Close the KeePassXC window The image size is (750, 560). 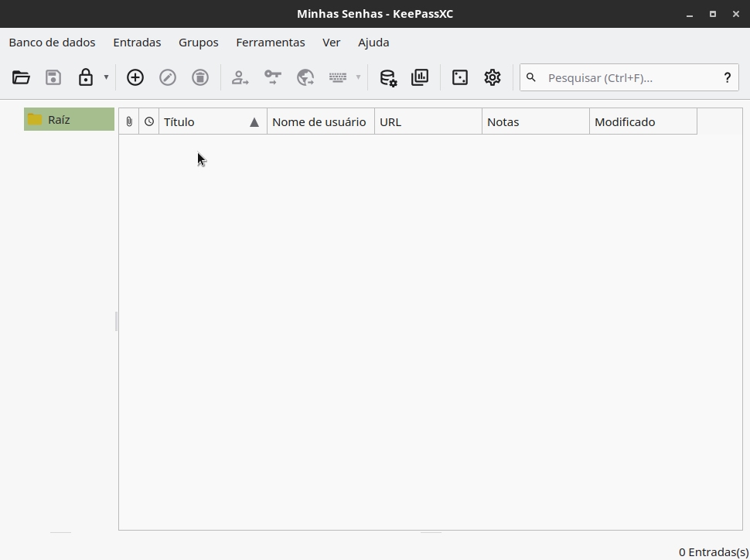[735, 14]
